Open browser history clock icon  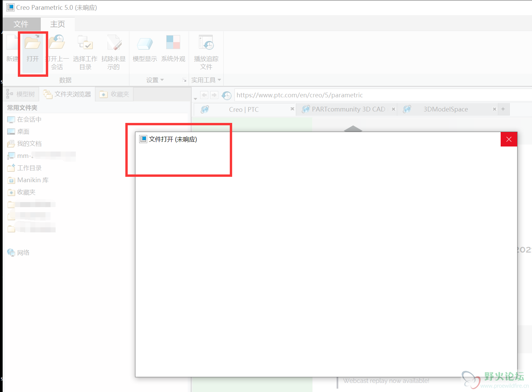pyautogui.click(x=226, y=95)
